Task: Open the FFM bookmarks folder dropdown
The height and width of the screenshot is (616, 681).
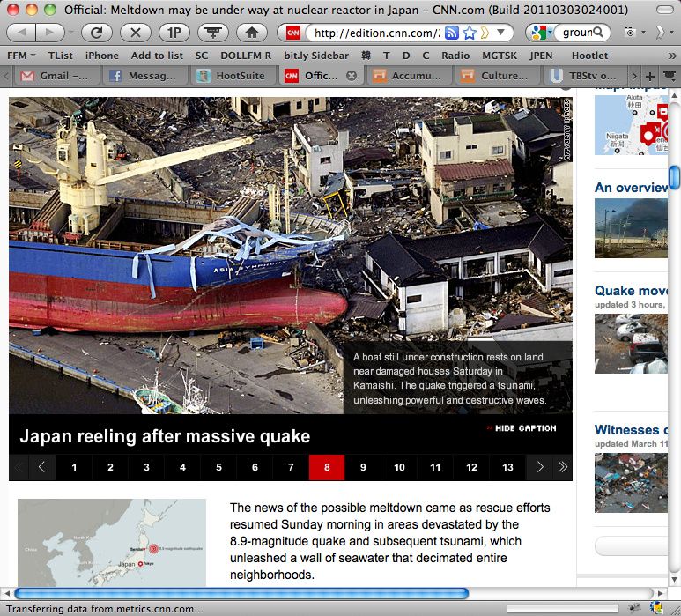Action: (21, 55)
